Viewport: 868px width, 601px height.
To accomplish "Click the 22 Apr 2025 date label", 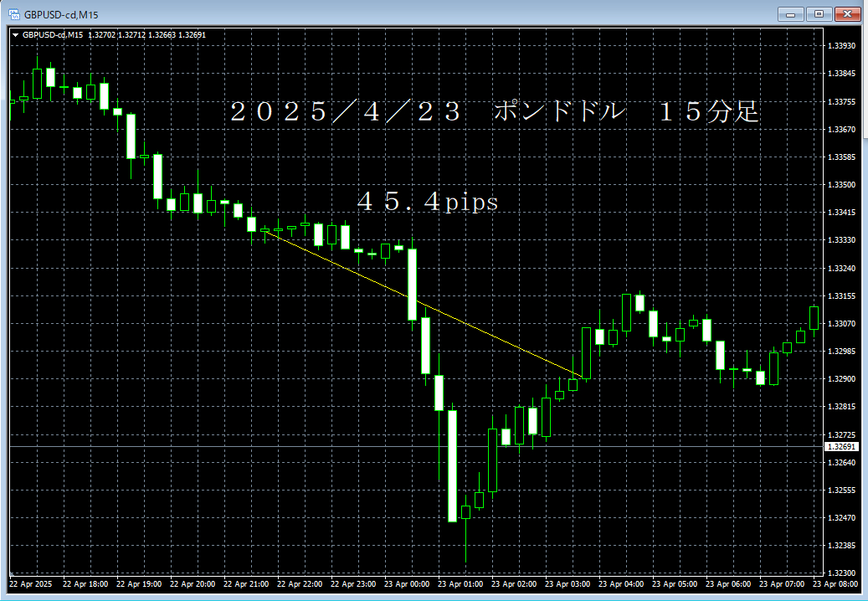I will (x=30, y=584).
